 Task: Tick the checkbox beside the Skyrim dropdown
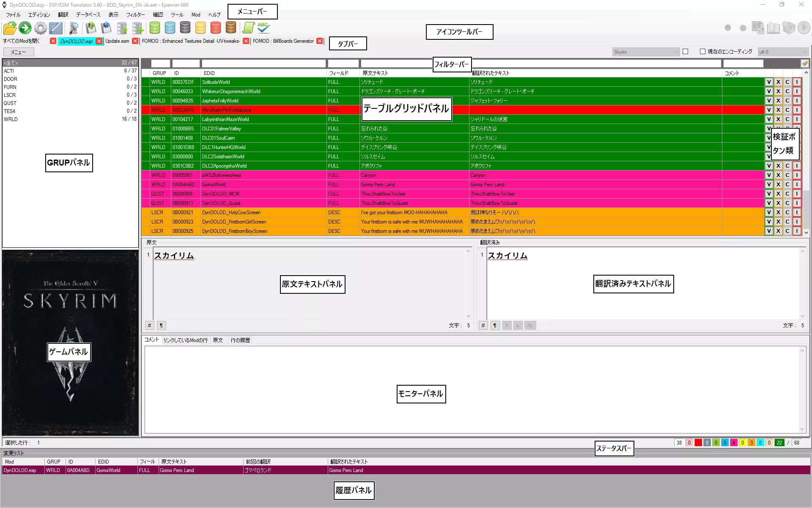pos(686,52)
